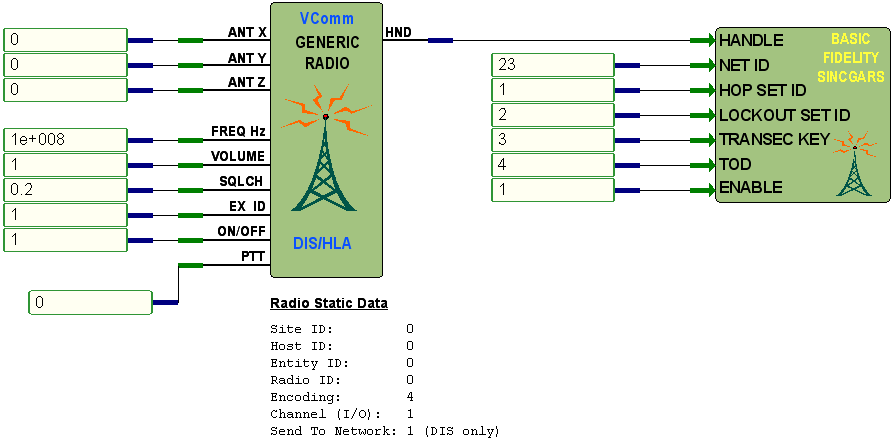896x444 pixels.
Task: Click the HOP SET ID port arrow
Action: click(703, 90)
